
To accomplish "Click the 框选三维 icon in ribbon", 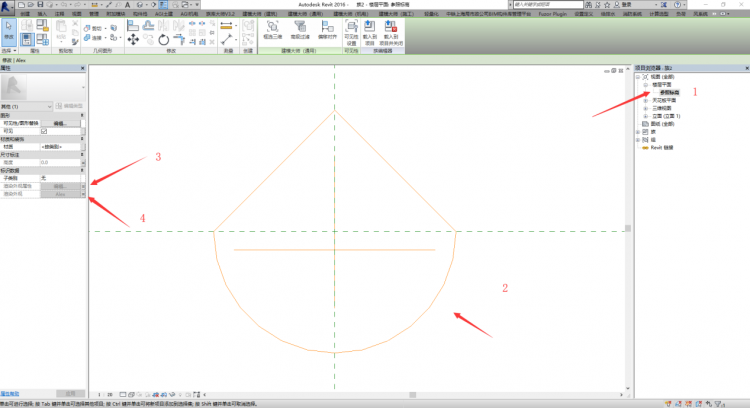I will pyautogui.click(x=272, y=28).
